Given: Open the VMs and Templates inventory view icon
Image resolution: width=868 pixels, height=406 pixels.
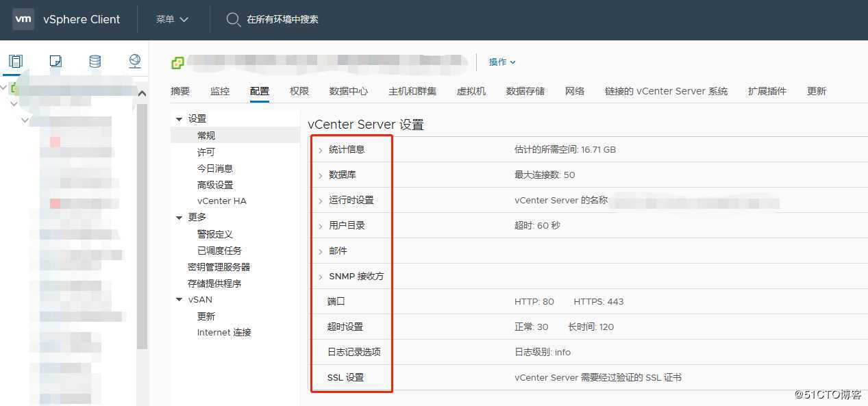Looking at the screenshot, I should (55, 61).
